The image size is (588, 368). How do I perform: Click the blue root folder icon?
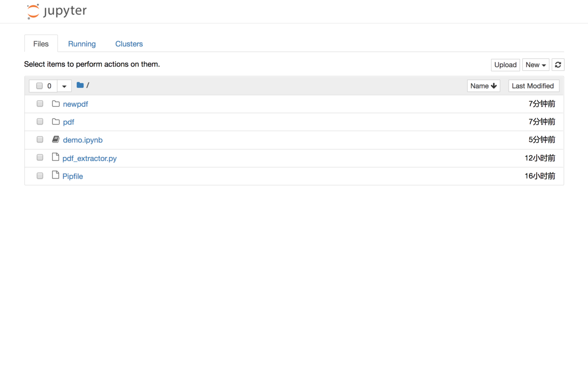[80, 85]
